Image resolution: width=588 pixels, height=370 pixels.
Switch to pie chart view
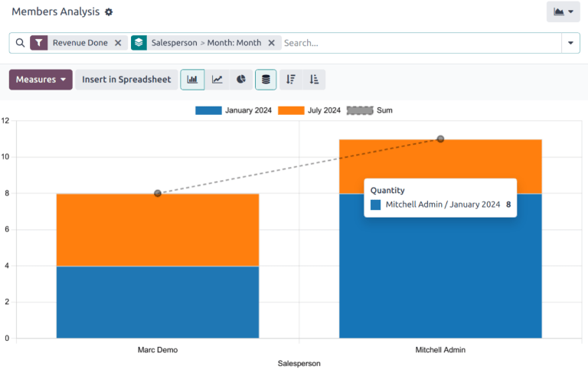tap(240, 80)
